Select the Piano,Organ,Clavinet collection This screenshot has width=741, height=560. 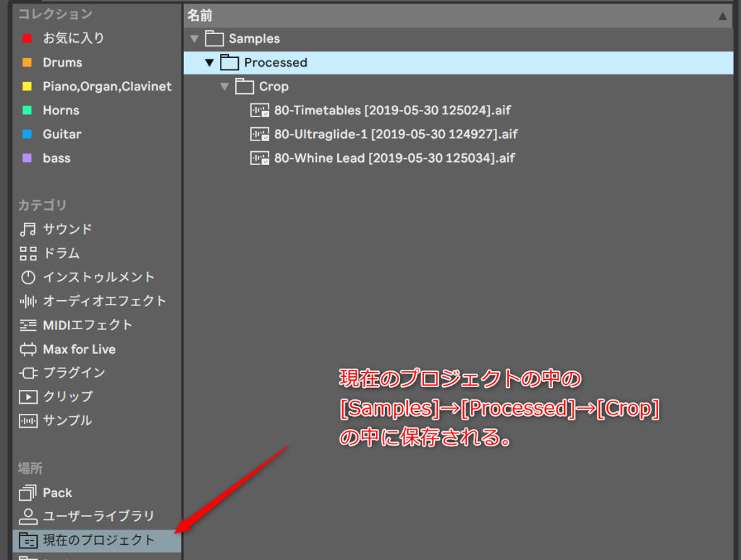pyautogui.click(x=107, y=86)
